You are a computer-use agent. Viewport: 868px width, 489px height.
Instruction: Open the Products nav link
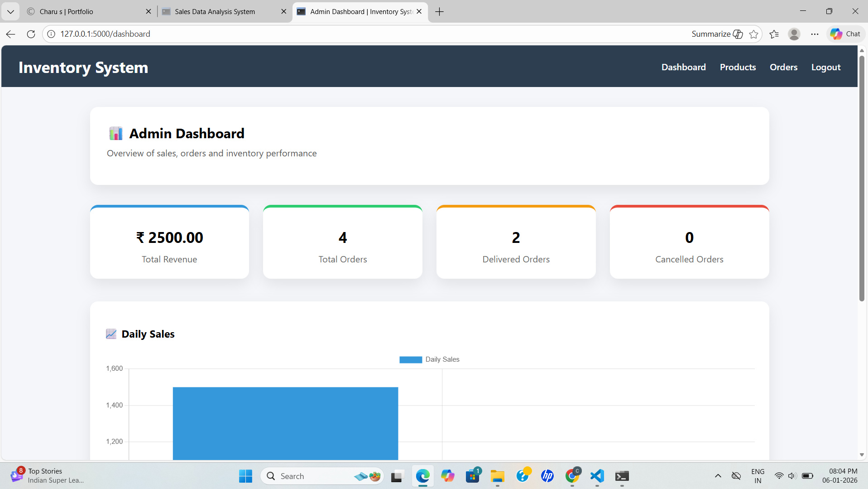(x=738, y=67)
